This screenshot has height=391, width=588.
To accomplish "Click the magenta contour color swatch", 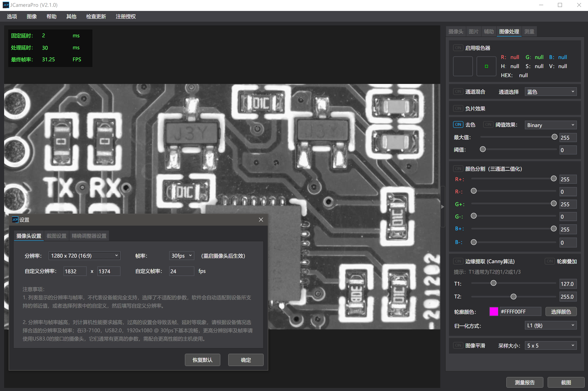I will pyautogui.click(x=494, y=311).
